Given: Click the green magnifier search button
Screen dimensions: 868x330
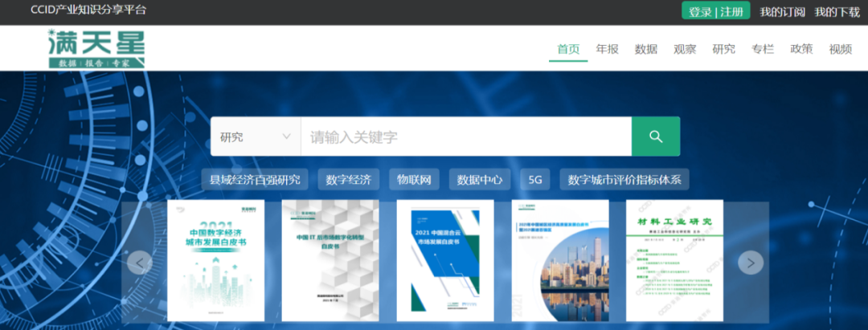Looking at the screenshot, I should [x=656, y=136].
